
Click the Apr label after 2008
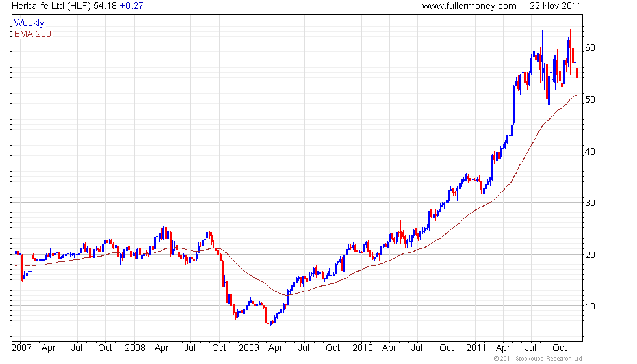pyautogui.click(x=162, y=348)
